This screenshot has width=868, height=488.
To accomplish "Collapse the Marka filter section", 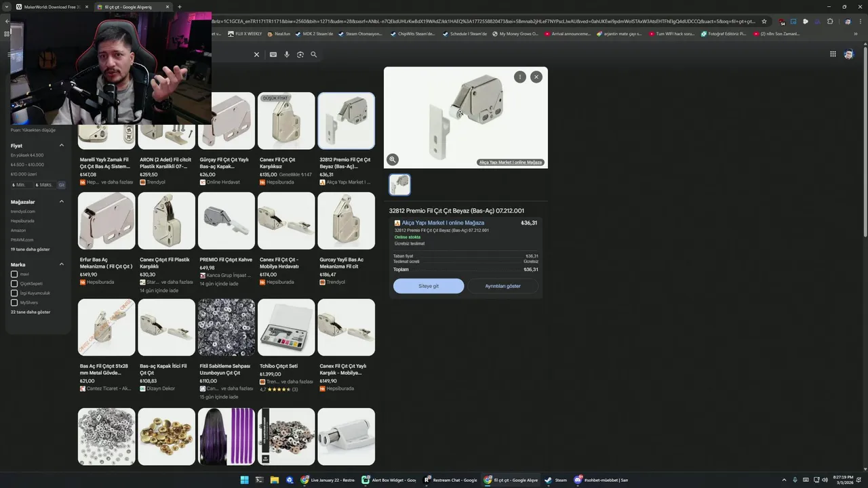I will click(x=62, y=264).
